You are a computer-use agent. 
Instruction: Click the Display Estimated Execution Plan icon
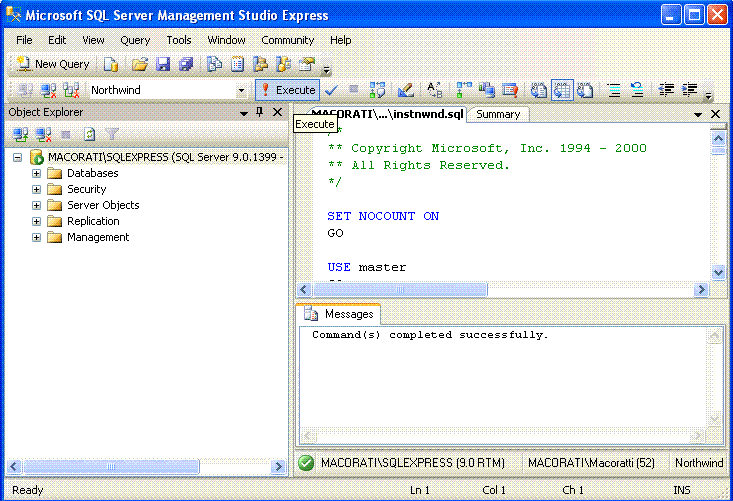point(377,90)
